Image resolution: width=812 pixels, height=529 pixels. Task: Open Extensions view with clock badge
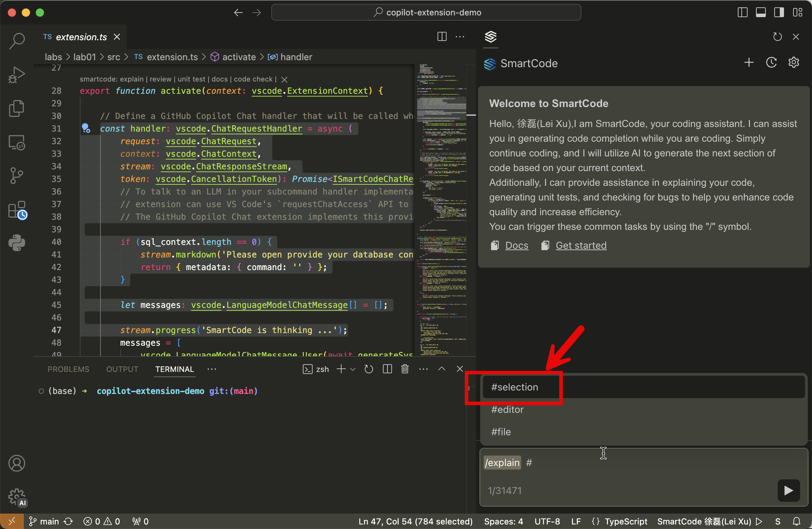(17, 210)
